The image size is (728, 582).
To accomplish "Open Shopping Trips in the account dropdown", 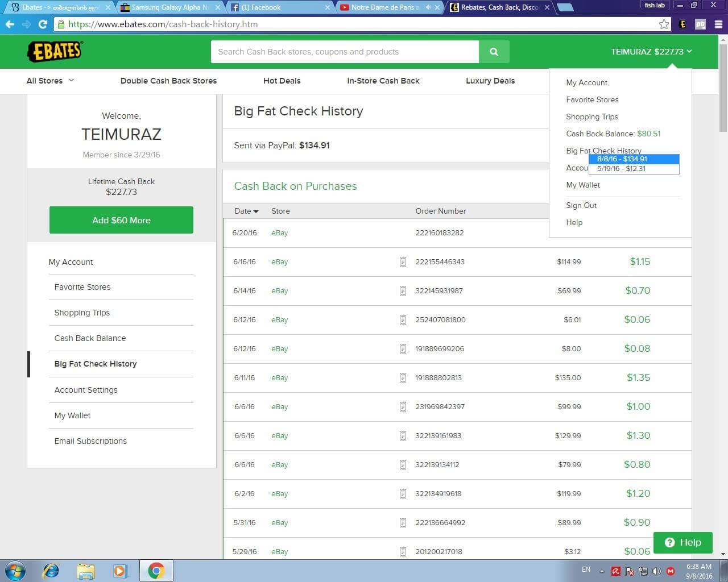I will pos(592,117).
